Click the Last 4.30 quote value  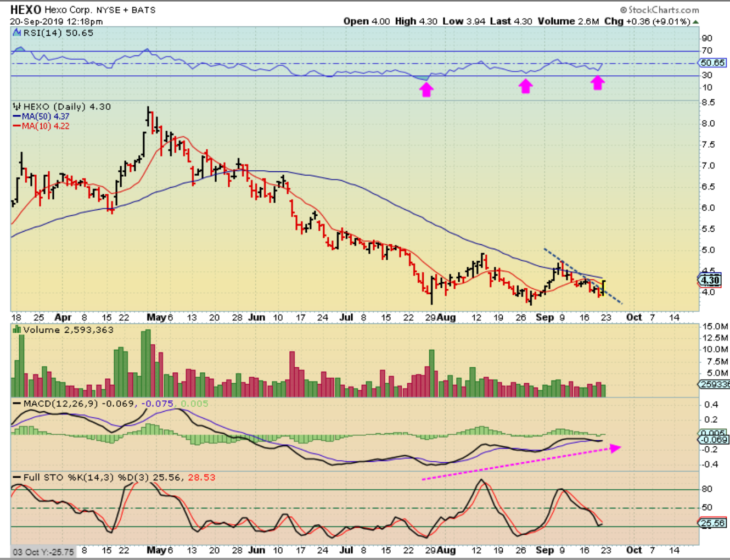click(x=511, y=21)
